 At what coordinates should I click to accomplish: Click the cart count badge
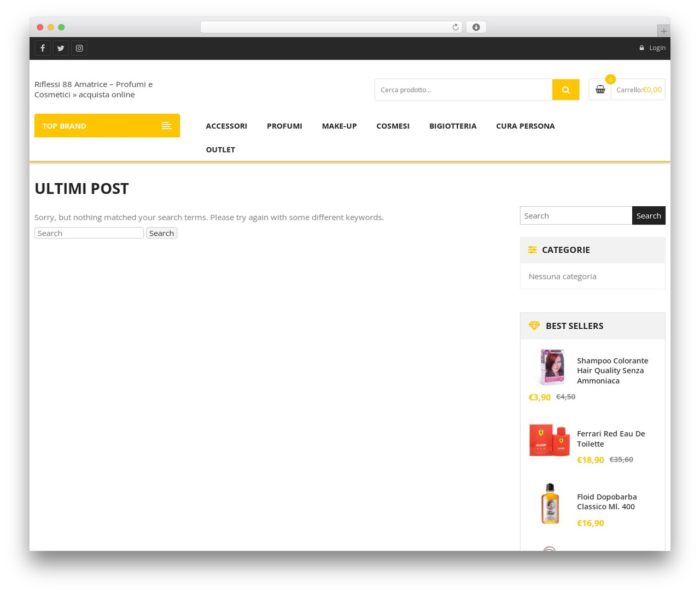(610, 79)
